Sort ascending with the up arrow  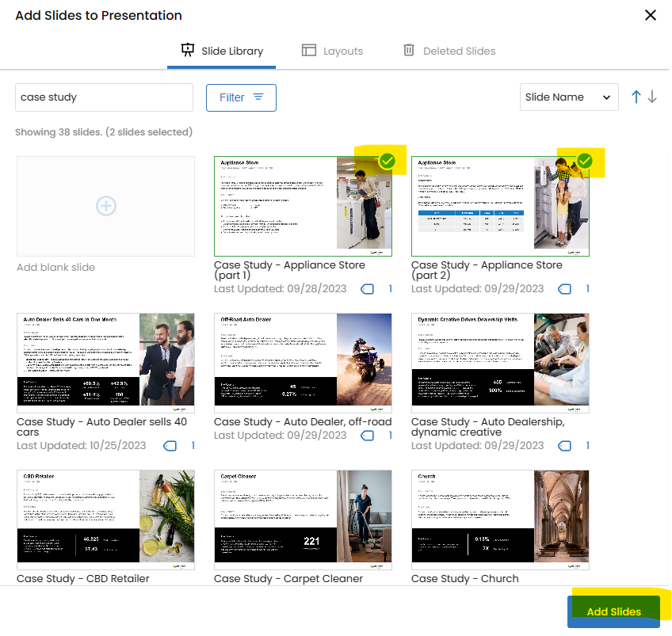coord(636,97)
